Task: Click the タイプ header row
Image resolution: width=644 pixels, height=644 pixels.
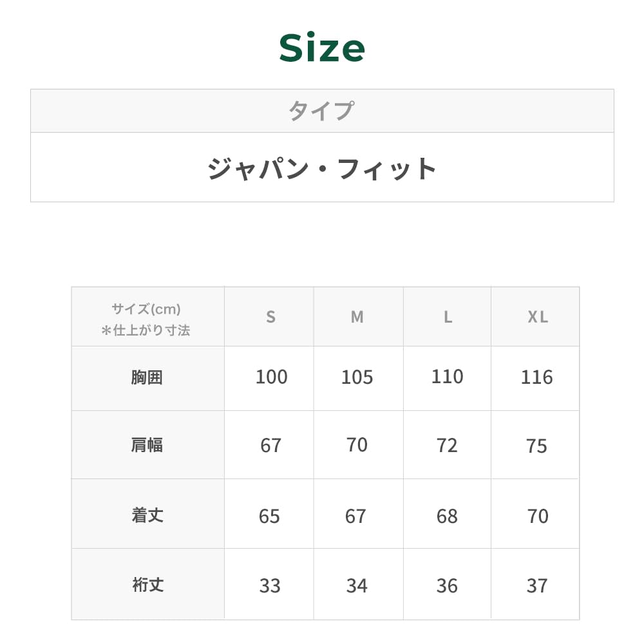Action: pyautogui.click(x=321, y=111)
